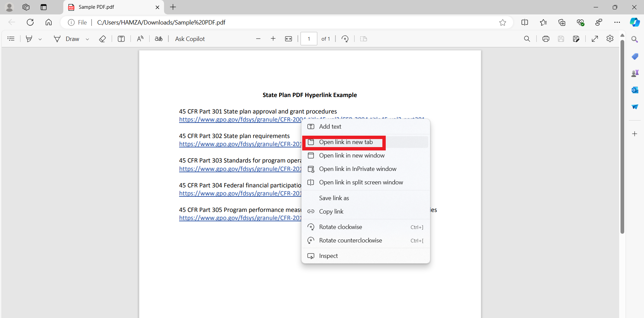Start Read aloud for the PDF

tap(140, 39)
